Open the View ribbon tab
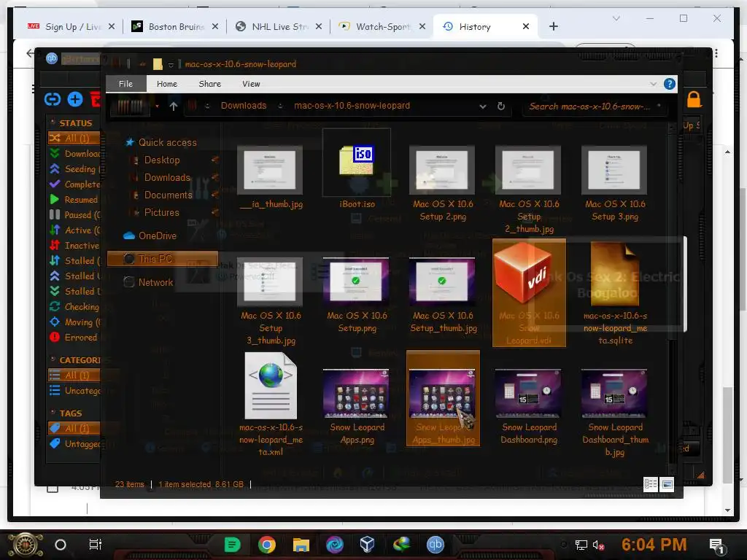Image resolution: width=747 pixels, height=560 pixels. tap(251, 84)
